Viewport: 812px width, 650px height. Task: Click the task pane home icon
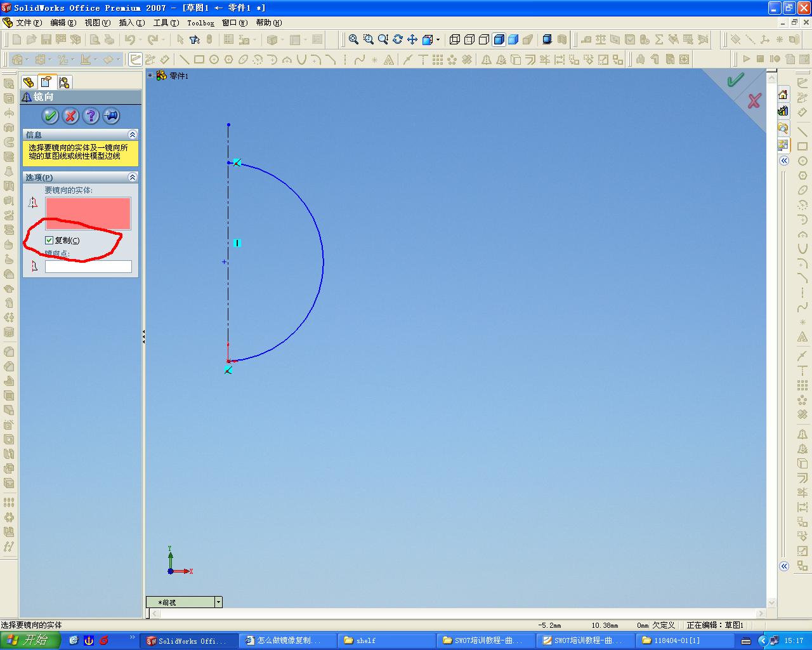pos(783,95)
